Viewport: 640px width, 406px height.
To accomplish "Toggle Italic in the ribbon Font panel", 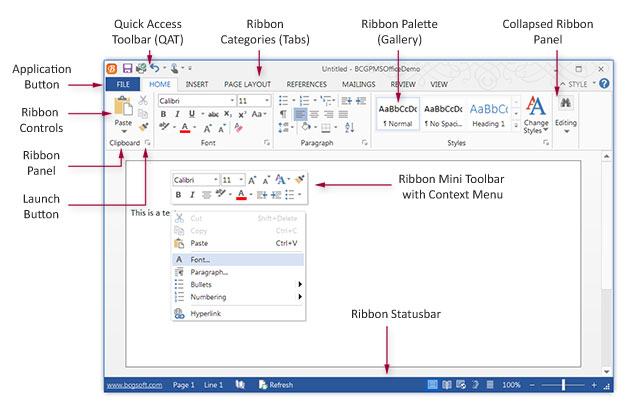I will pos(177,114).
